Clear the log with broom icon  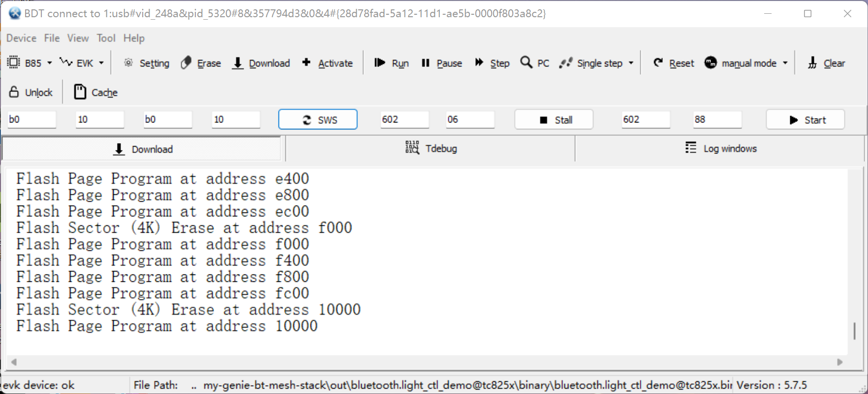click(x=812, y=63)
